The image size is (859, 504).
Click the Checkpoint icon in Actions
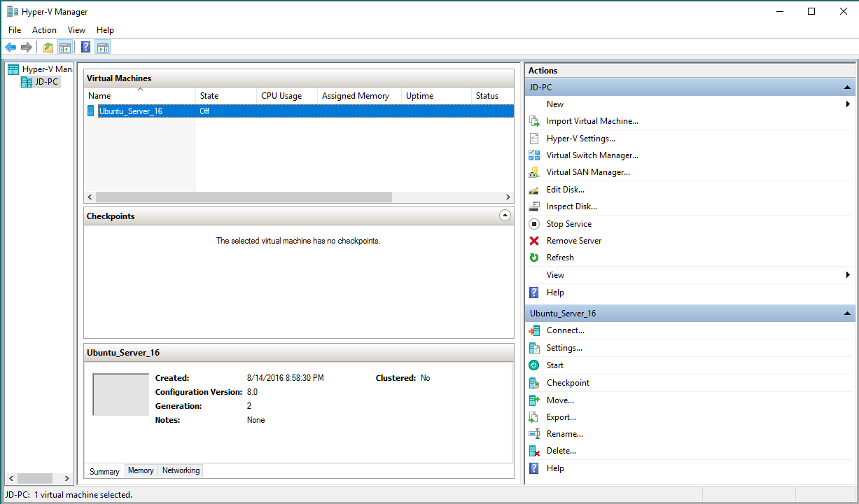534,383
